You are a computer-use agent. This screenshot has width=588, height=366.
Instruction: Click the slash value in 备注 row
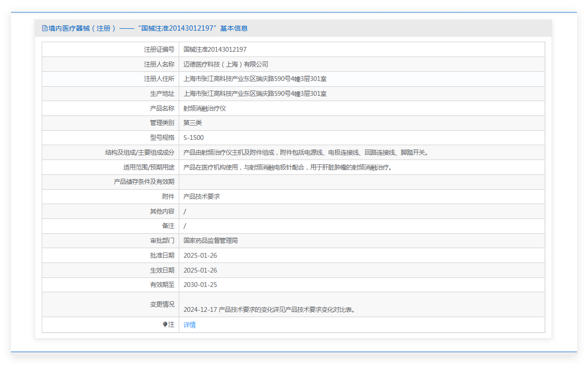tap(185, 226)
